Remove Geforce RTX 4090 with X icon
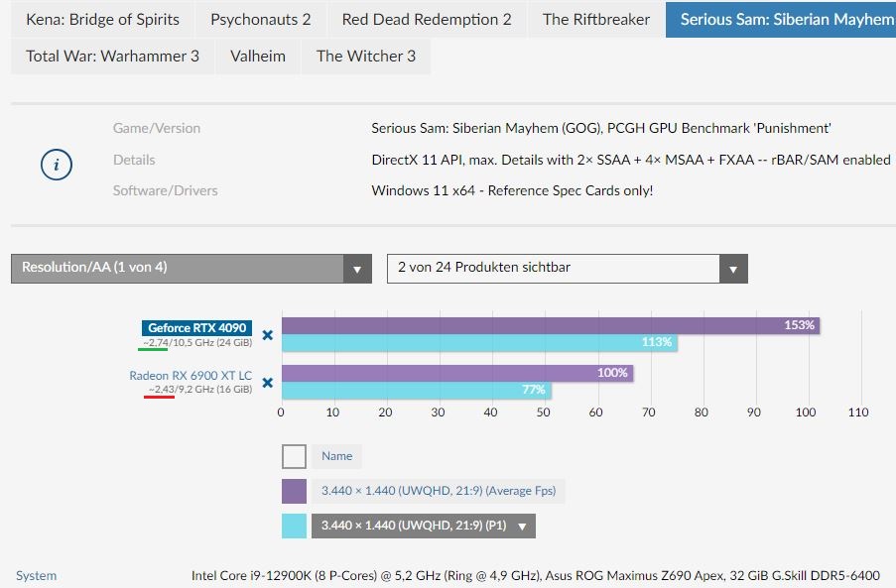Screen dimensions: 896x588 tap(268, 335)
